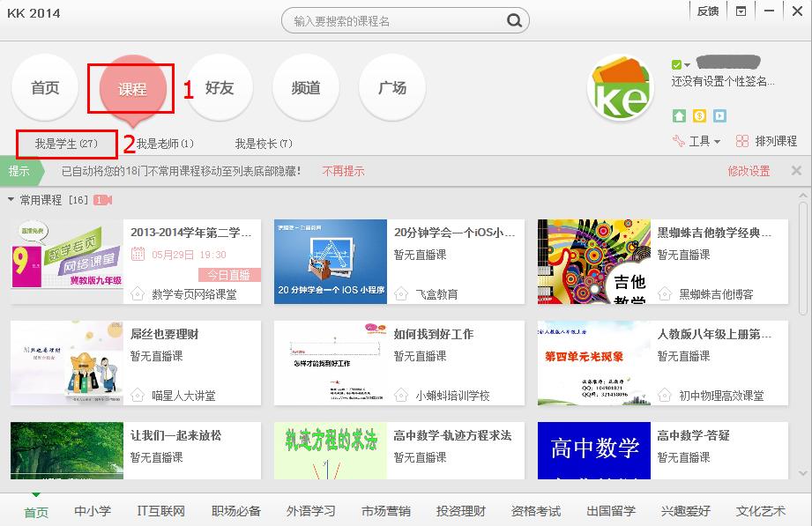Switch to the 我是学生 (27) tab
The image size is (812, 526).
[x=66, y=144]
